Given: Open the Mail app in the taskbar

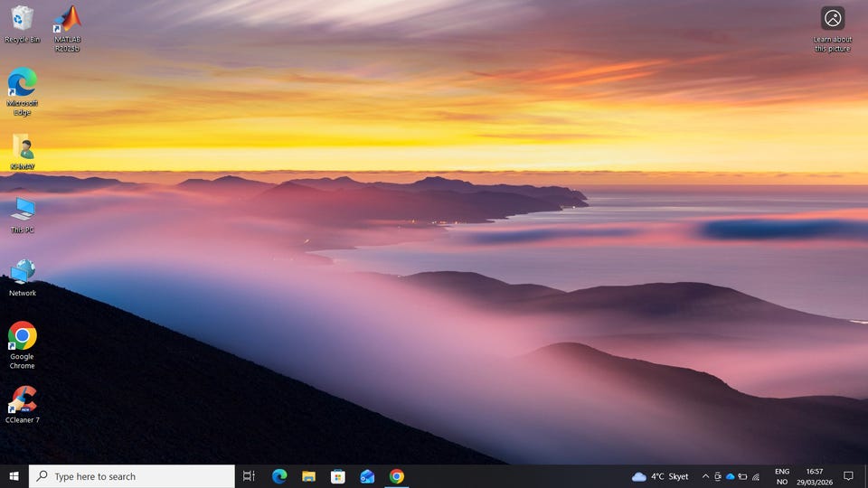Looking at the screenshot, I should coord(367,476).
